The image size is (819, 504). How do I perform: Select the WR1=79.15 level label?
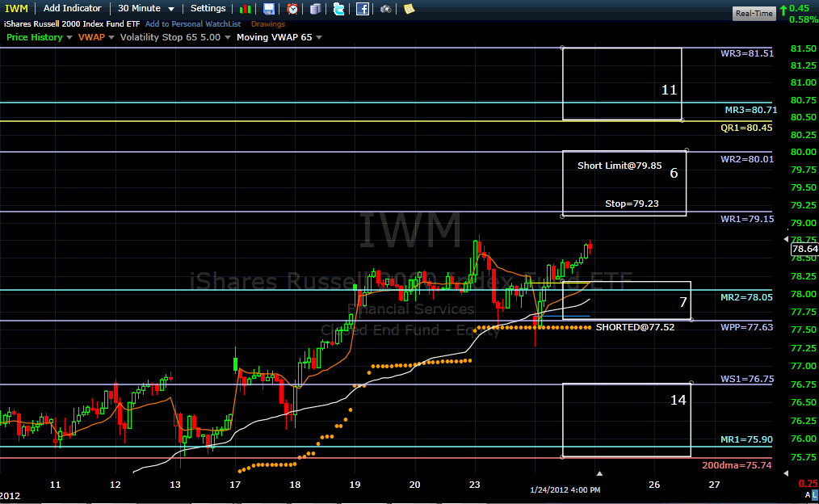point(747,220)
